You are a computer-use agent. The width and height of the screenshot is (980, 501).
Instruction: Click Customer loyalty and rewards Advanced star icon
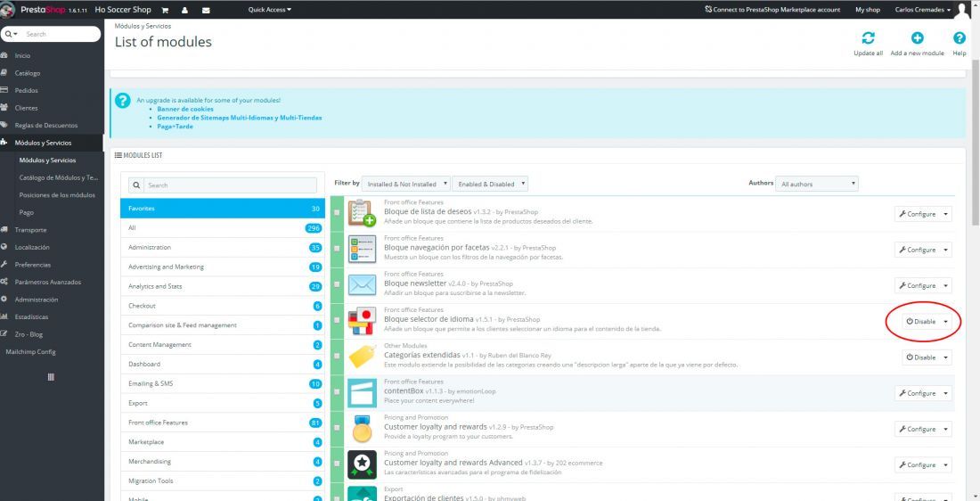(362, 464)
